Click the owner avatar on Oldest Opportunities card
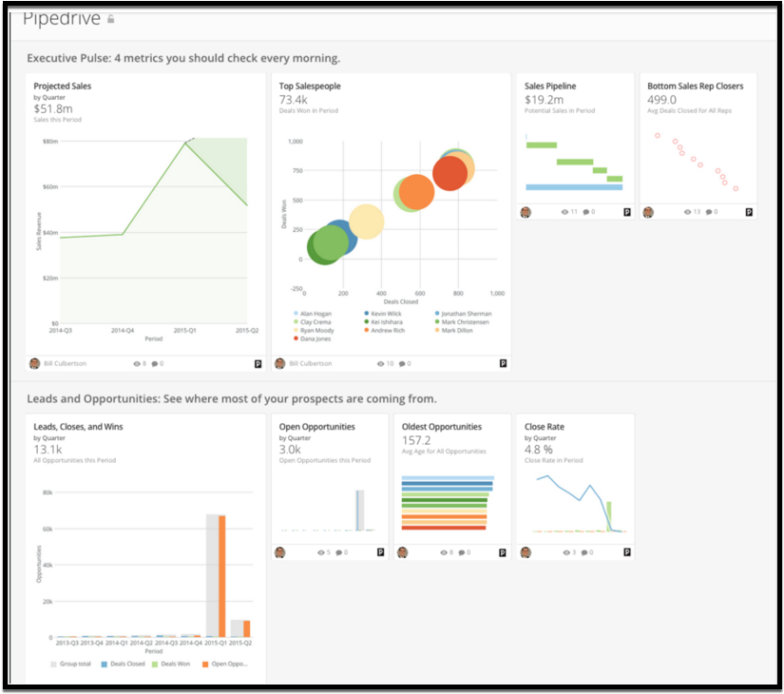Image resolution: width=784 pixels, height=694 pixels. point(402,551)
